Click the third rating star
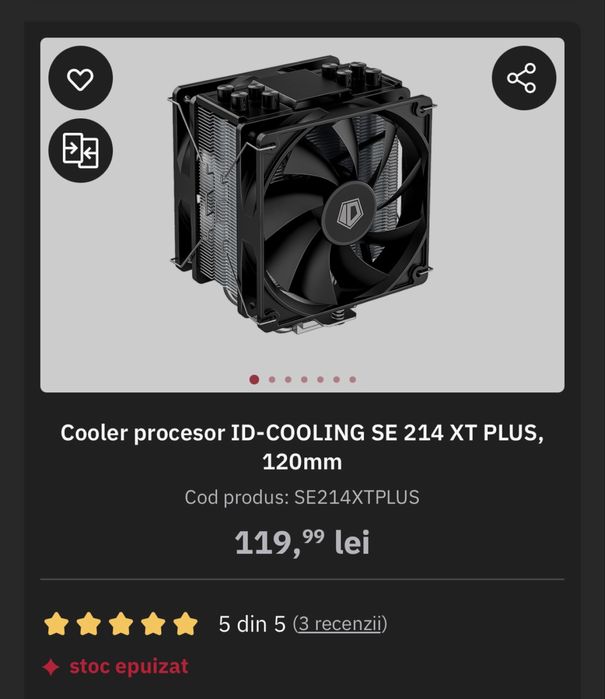 [121, 624]
